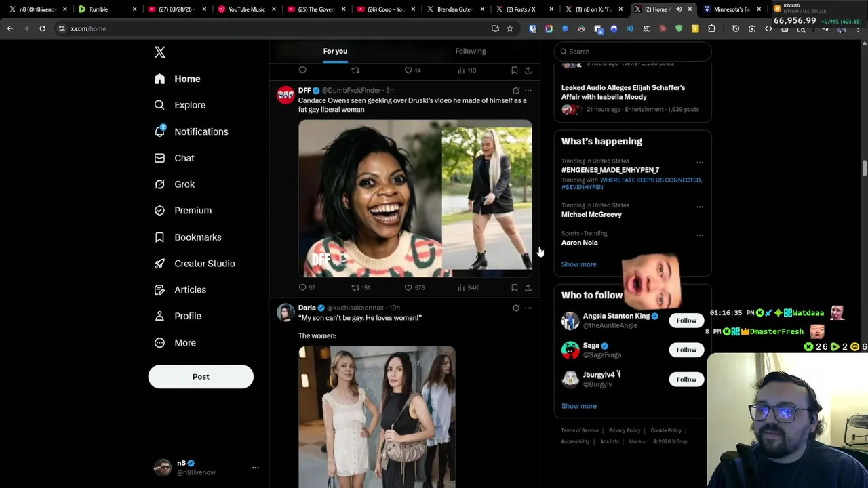Switch to YouTube Music browser tab
The width and height of the screenshot is (868, 488).
[x=246, y=9]
